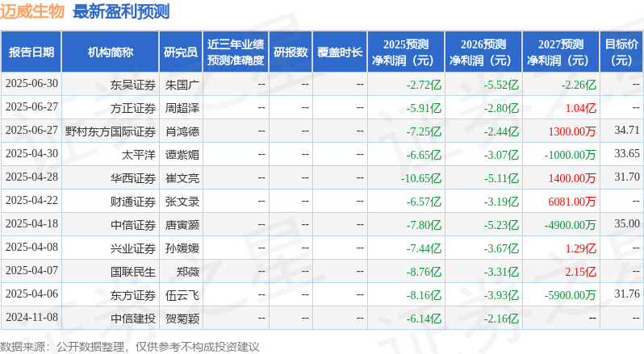This screenshot has width=644, height=354.
Task: Click analyst name 崔文亮
Action: coord(182,178)
